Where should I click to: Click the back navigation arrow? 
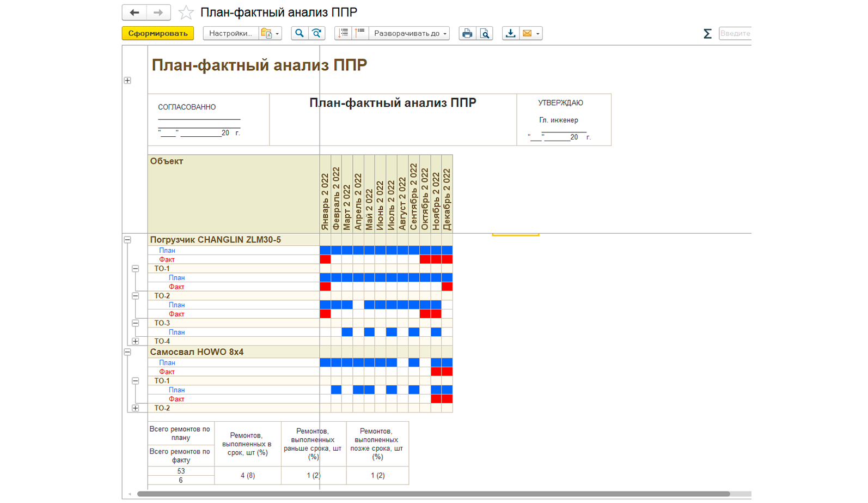pos(135,12)
